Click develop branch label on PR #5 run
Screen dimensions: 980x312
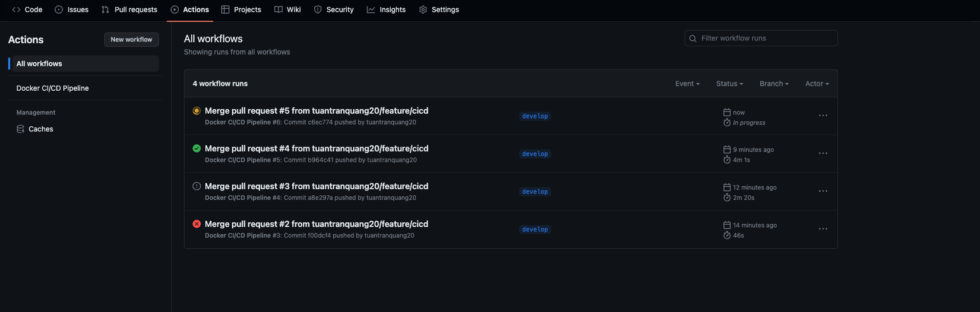(x=535, y=116)
